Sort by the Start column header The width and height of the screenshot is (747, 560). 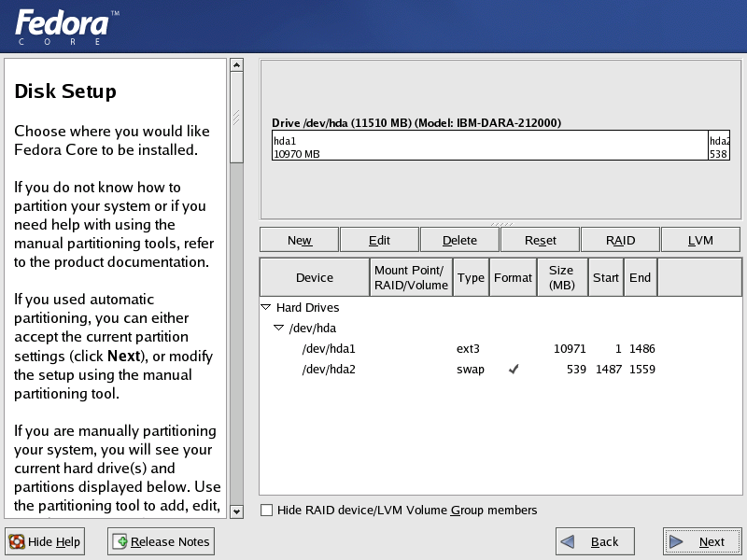pos(605,277)
